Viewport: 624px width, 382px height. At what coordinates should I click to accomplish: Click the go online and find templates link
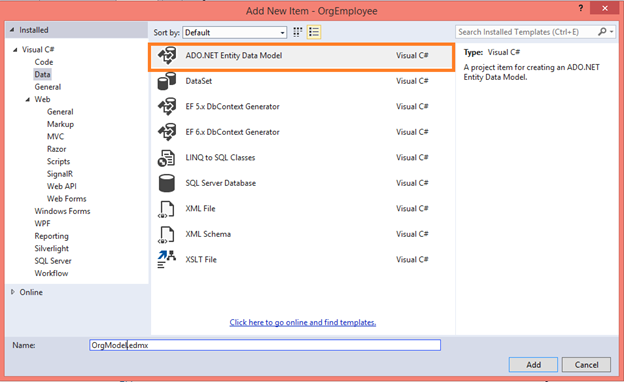(302, 322)
